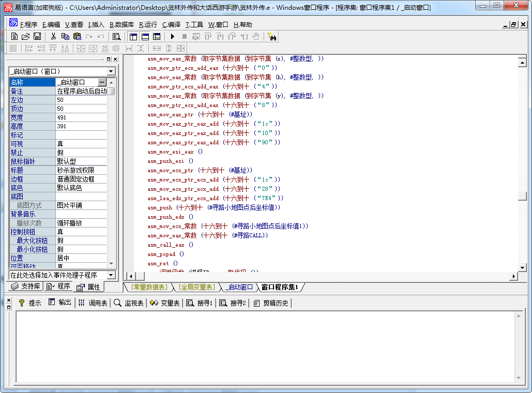
Task: Open the _启动窗口 component dropdown
Action: (x=111, y=71)
